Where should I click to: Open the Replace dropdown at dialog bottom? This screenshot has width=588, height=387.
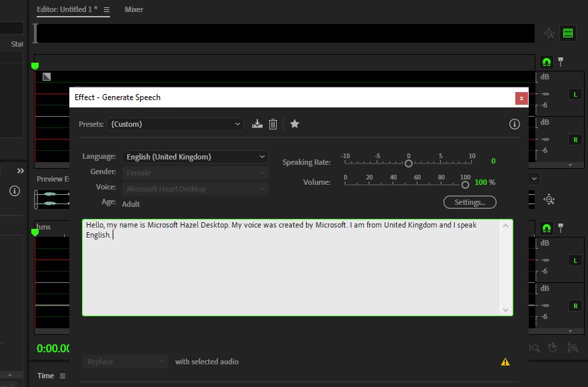click(125, 362)
